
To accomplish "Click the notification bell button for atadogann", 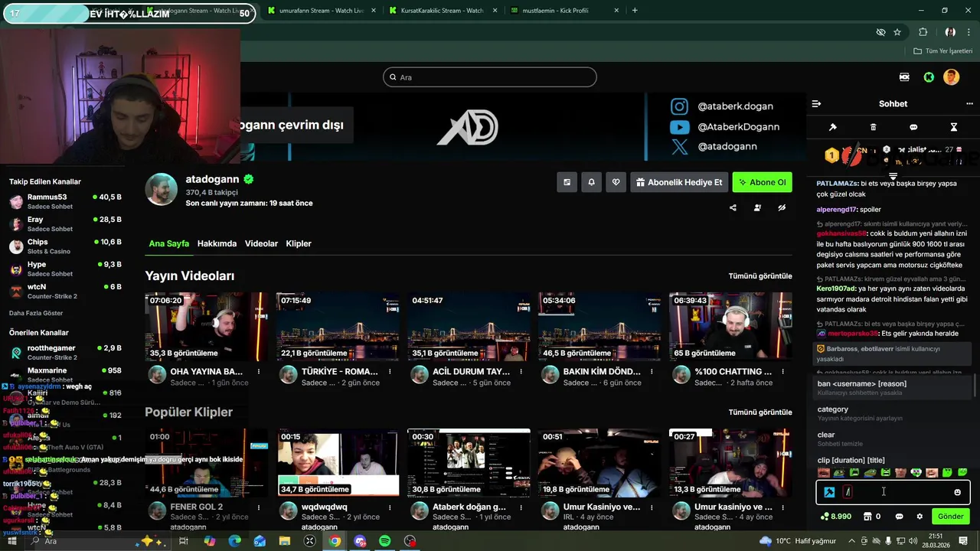I will tap(591, 182).
